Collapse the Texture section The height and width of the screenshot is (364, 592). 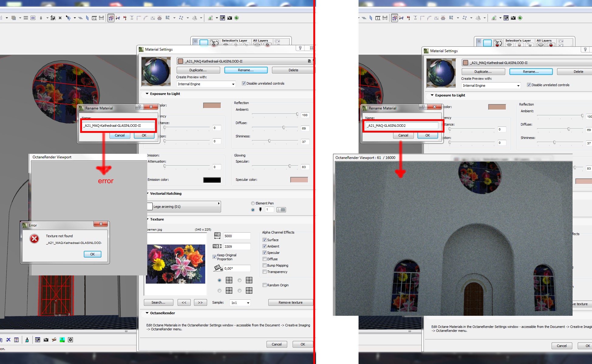148,219
